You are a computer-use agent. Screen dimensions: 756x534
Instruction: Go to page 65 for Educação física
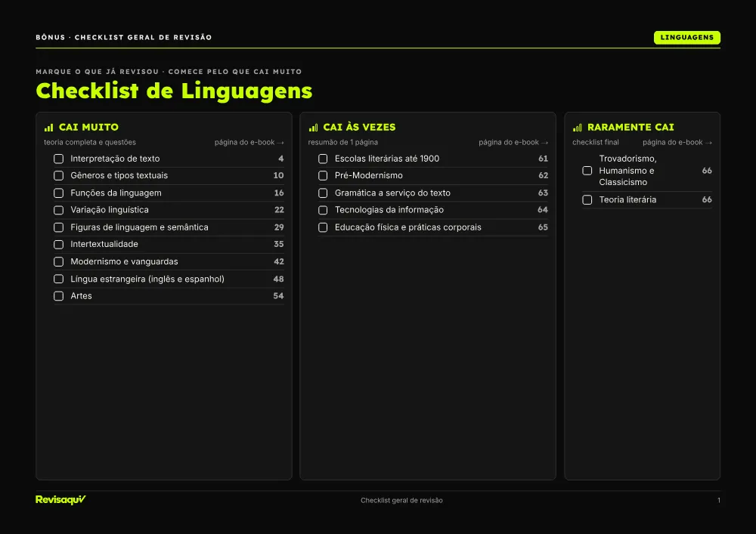(544, 227)
